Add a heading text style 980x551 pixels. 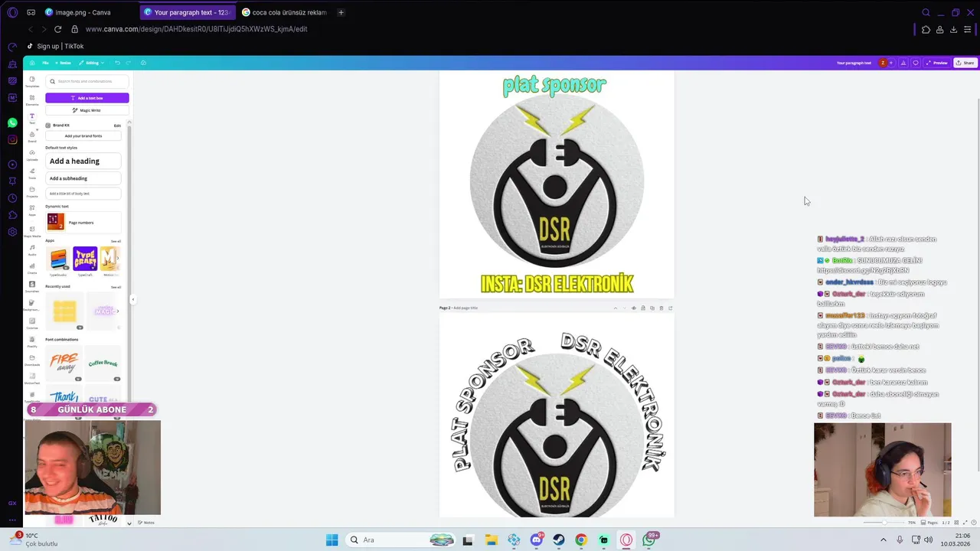pyautogui.click(x=83, y=161)
